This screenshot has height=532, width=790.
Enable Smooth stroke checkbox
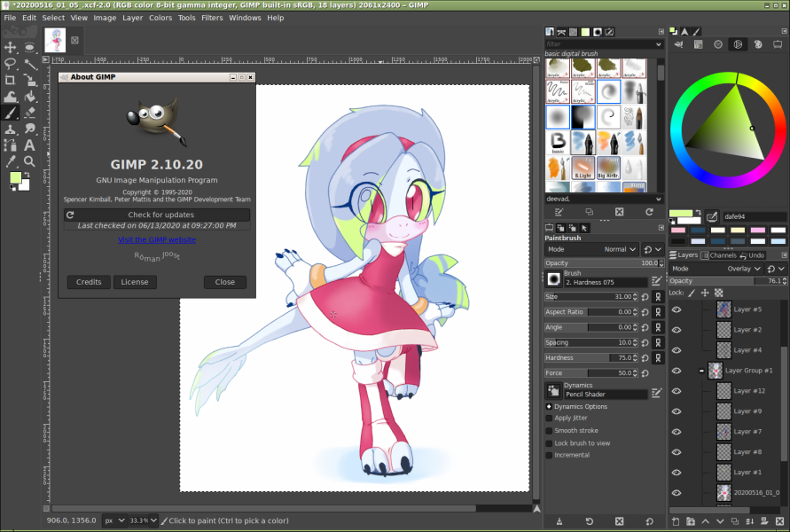pyautogui.click(x=549, y=431)
